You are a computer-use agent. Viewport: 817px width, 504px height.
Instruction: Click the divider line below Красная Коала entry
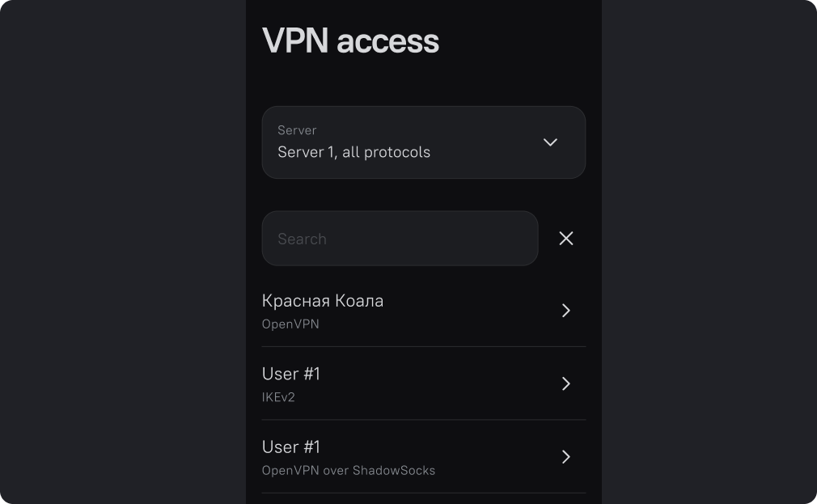coord(423,346)
